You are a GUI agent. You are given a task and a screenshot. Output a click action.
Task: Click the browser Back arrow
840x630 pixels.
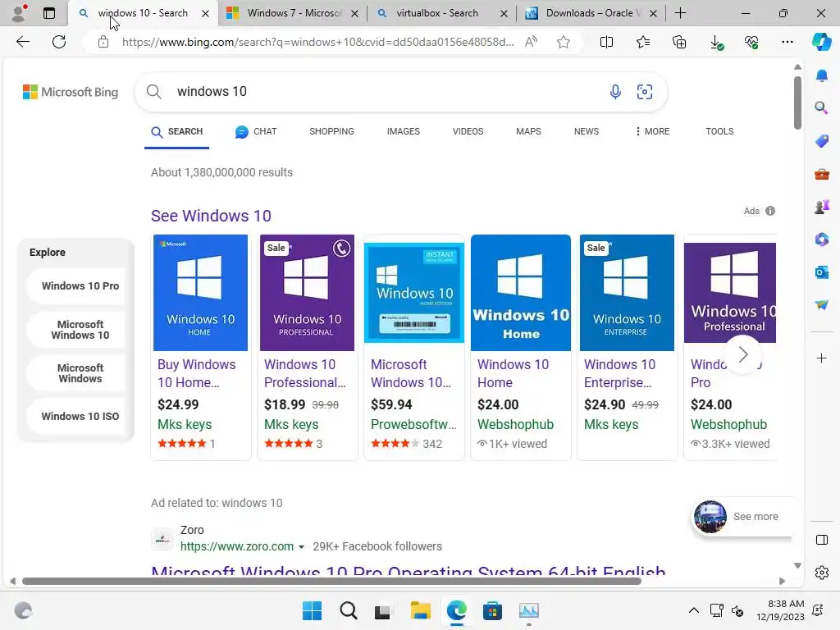click(x=22, y=42)
